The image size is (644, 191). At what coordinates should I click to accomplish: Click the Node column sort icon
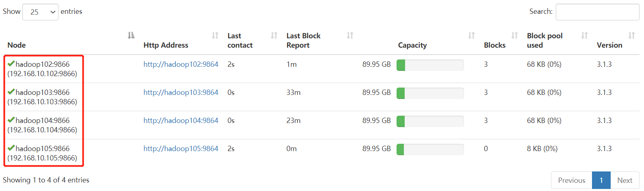[x=131, y=35]
